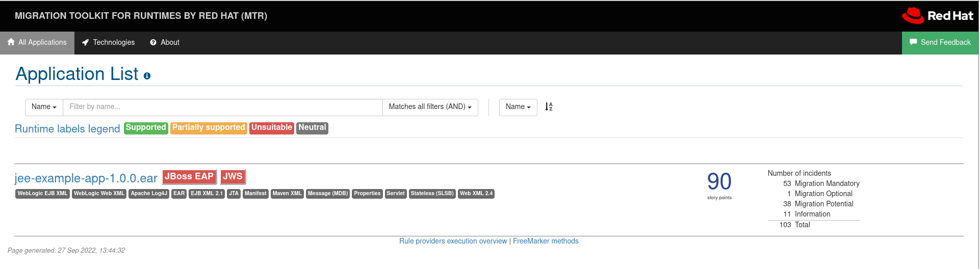
Task: Click the Runtime labels legend heading
Action: [67, 129]
